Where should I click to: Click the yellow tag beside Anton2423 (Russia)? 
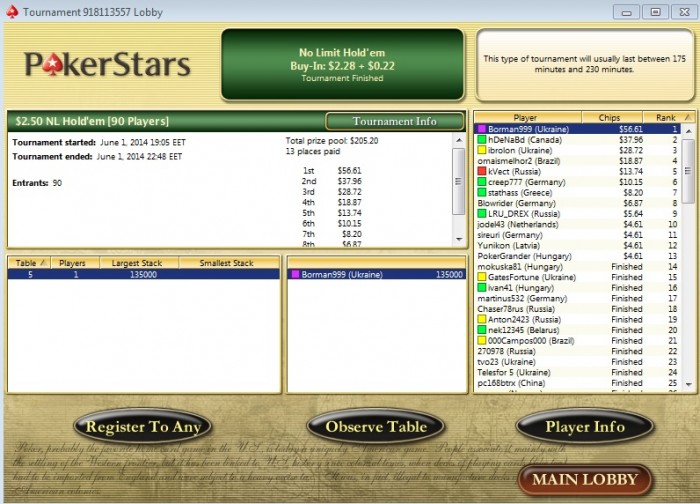click(482, 320)
